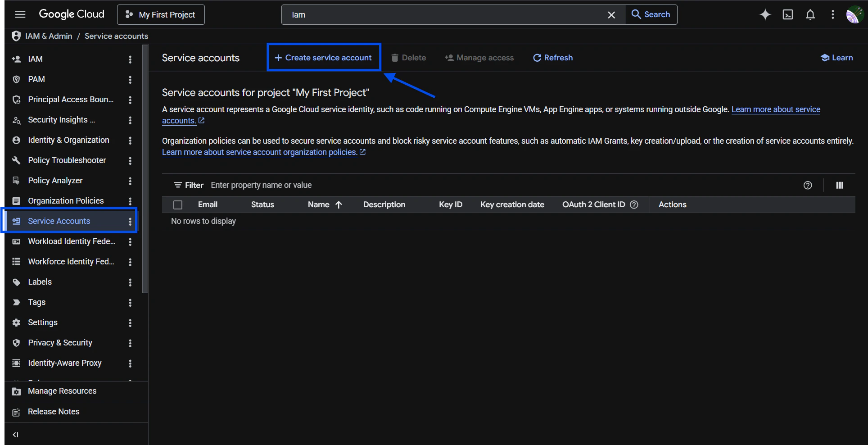This screenshot has width=868, height=445.
Task: Click the Refresh button
Action: pyautogui.click(x=553, y=58)
